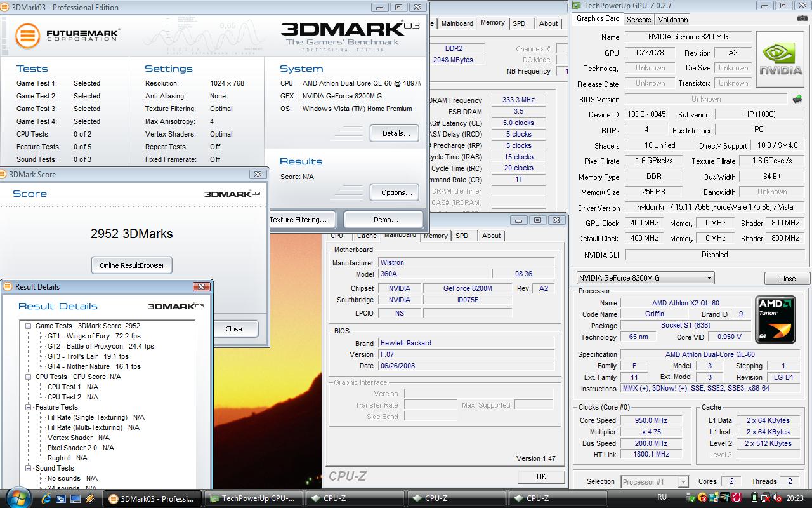This screenshot has height=508, width=812.
Task: Click the red application tray icon
Action: pyautogui.click(x=736, y=498)
